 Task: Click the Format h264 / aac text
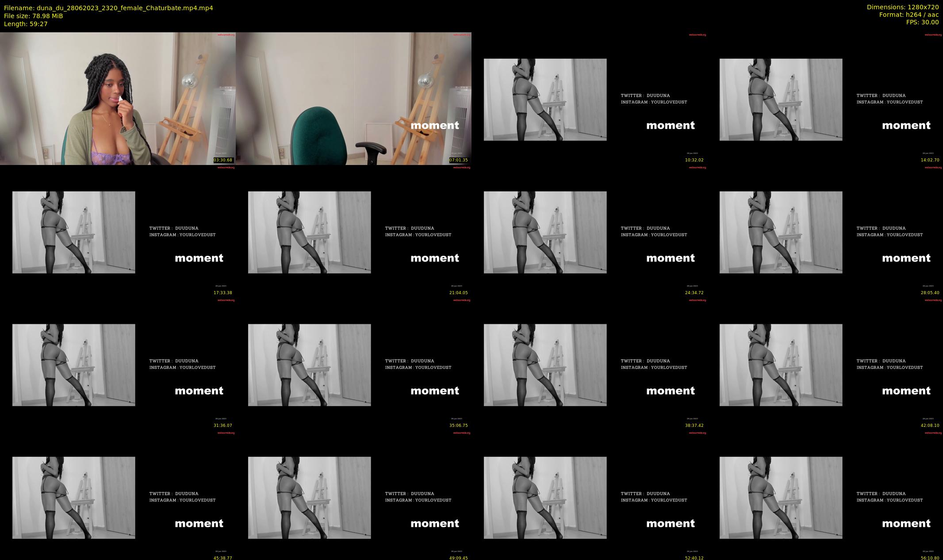pos(908,15)
